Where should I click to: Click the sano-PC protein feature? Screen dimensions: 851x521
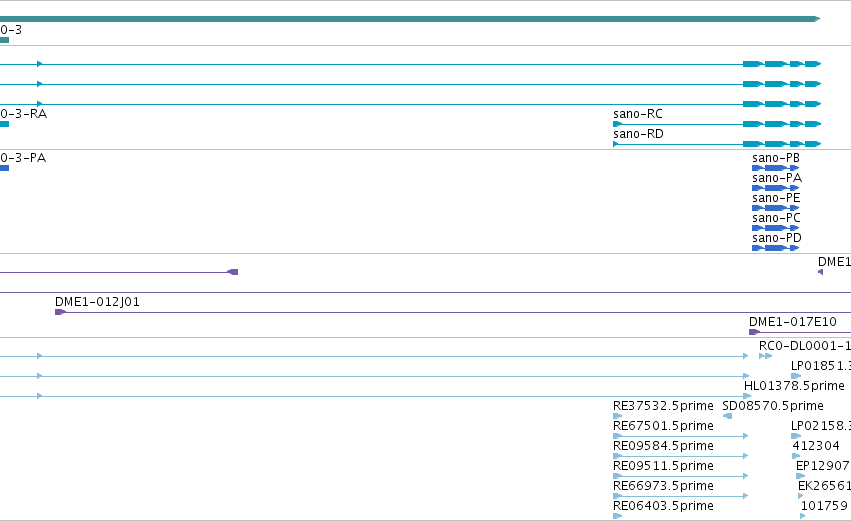coord(776,228)
